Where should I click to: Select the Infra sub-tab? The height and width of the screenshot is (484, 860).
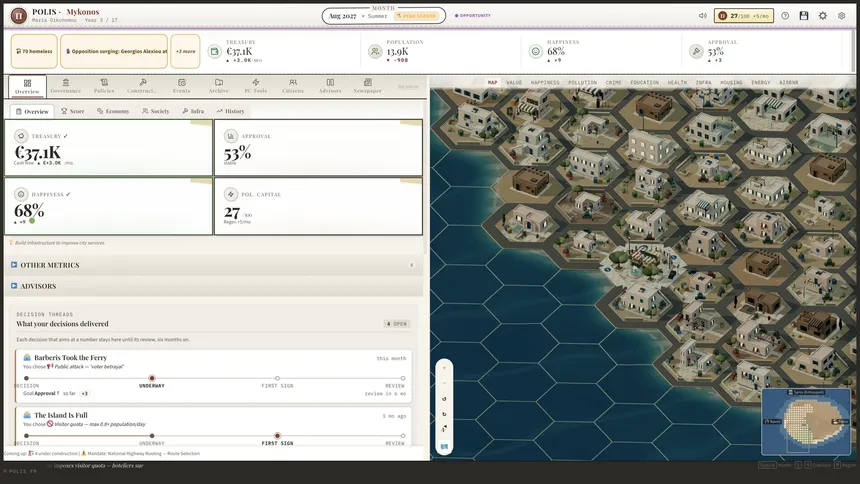[x=193, y=111]
